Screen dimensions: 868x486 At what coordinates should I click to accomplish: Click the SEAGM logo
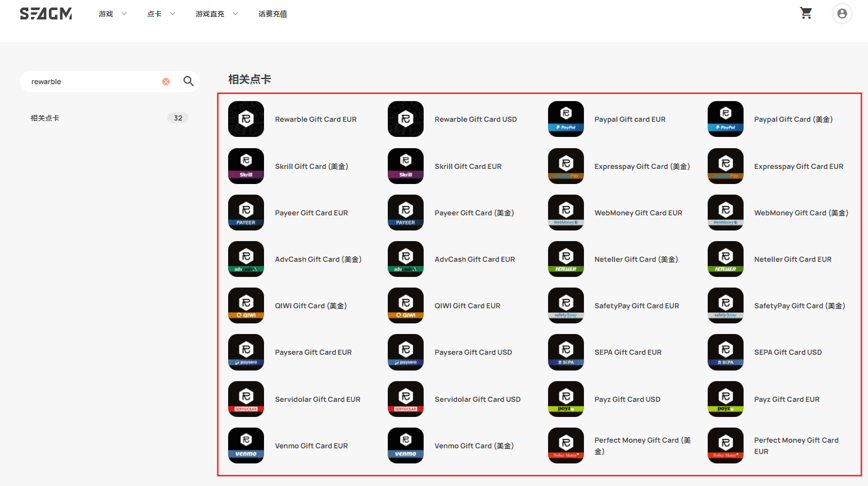click(x=46, y=14)
